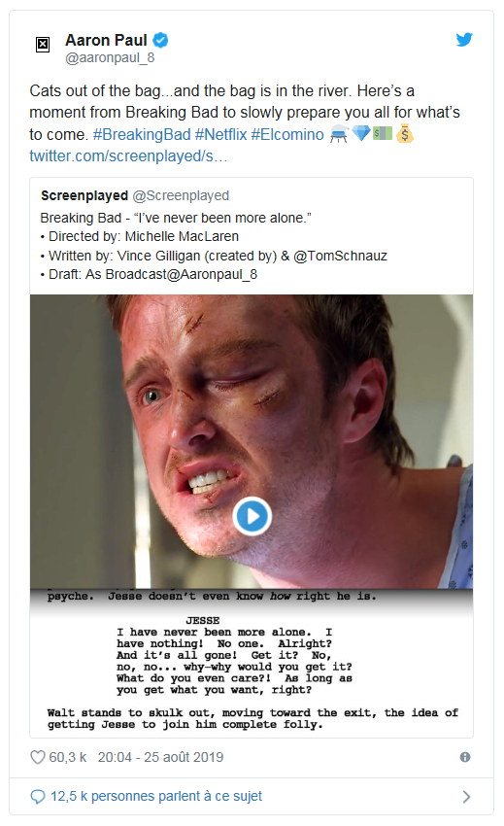The image size is (504, 826).
Task: Click the broken profile avatar image
Action: pos(43,45)
